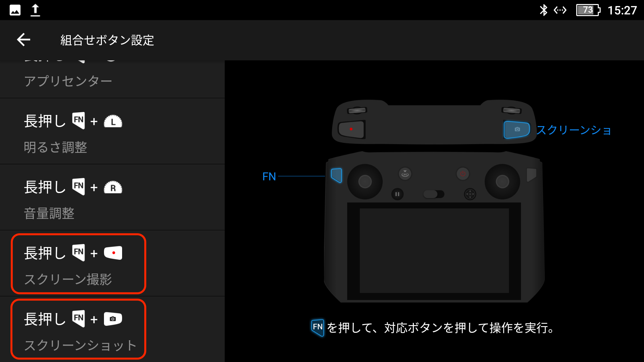Click the pause button on controller diagram

[397, 194]
